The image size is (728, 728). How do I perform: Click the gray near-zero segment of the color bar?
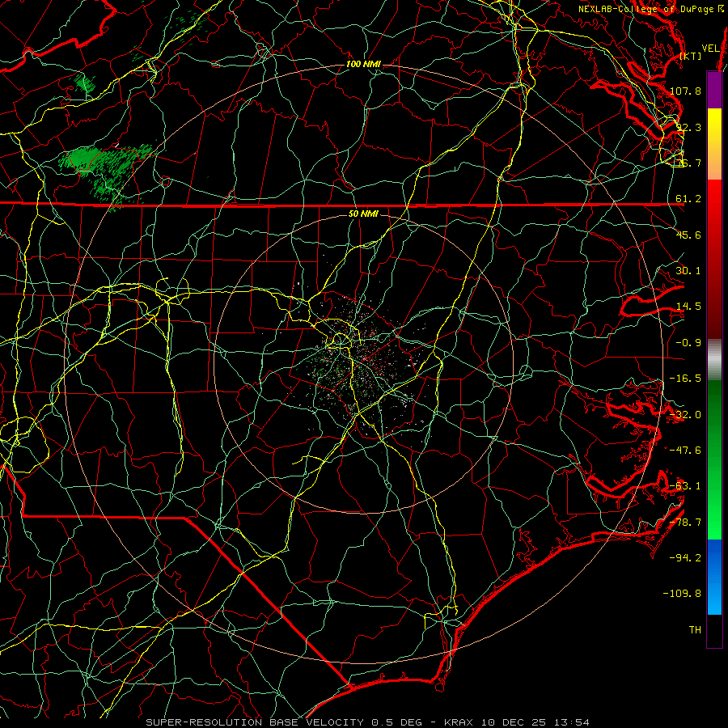(x=714, y=360)
